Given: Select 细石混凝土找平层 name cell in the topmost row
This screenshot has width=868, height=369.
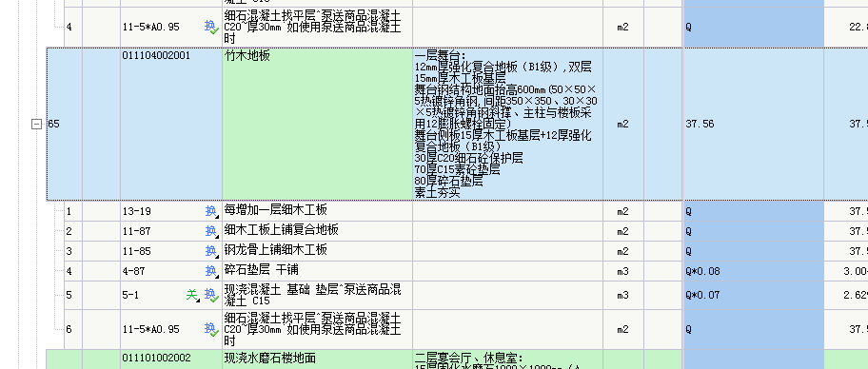Looking at the screenshot, I should [x=317, y=27].
